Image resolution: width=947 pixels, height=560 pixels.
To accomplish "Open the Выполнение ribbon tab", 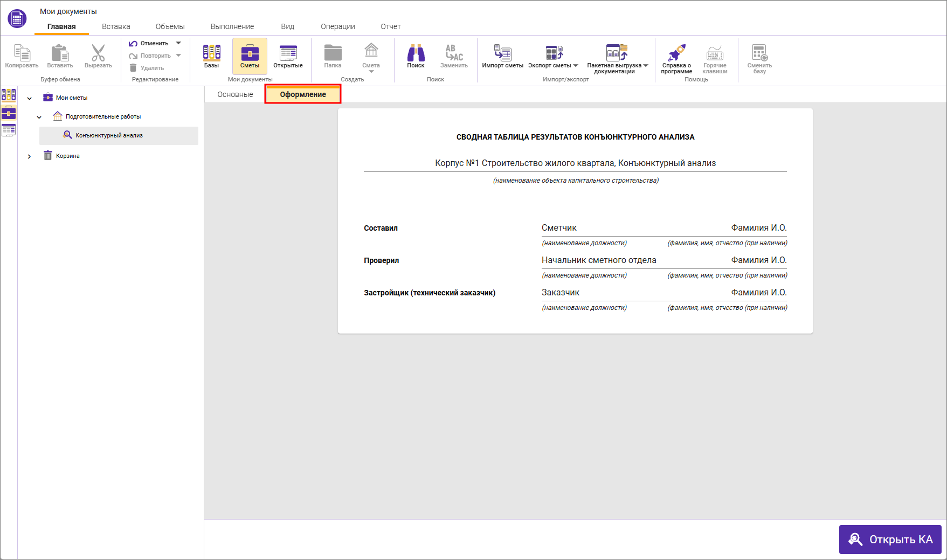I will pos(232,26).
